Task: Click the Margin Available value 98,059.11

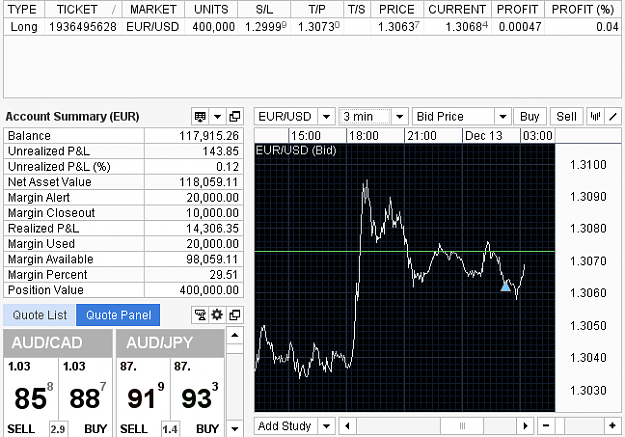Action: pyautogui.click(x=212, y=259)
